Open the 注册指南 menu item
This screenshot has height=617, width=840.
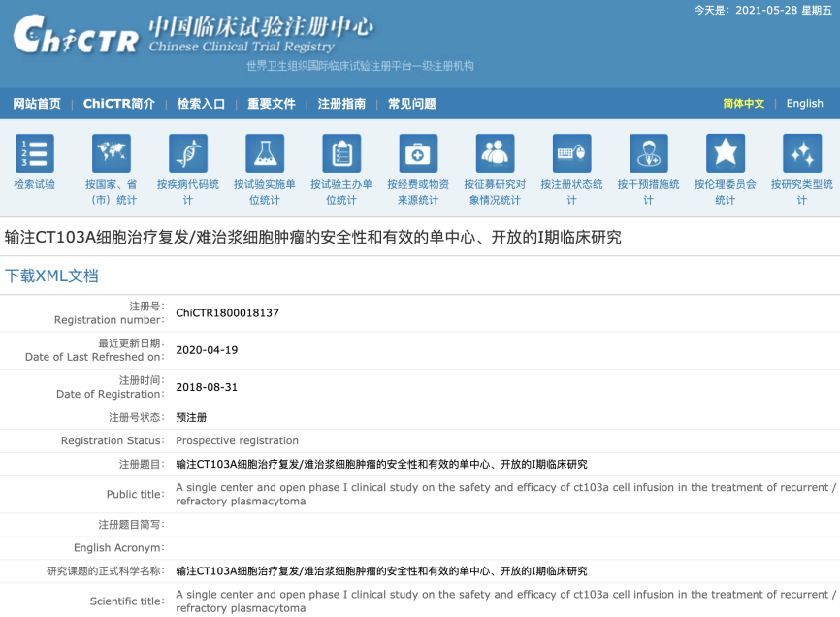pos(341,104)
